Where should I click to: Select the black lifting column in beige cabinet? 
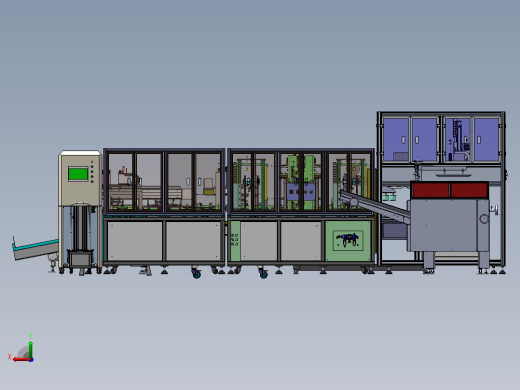coord(80,228)
